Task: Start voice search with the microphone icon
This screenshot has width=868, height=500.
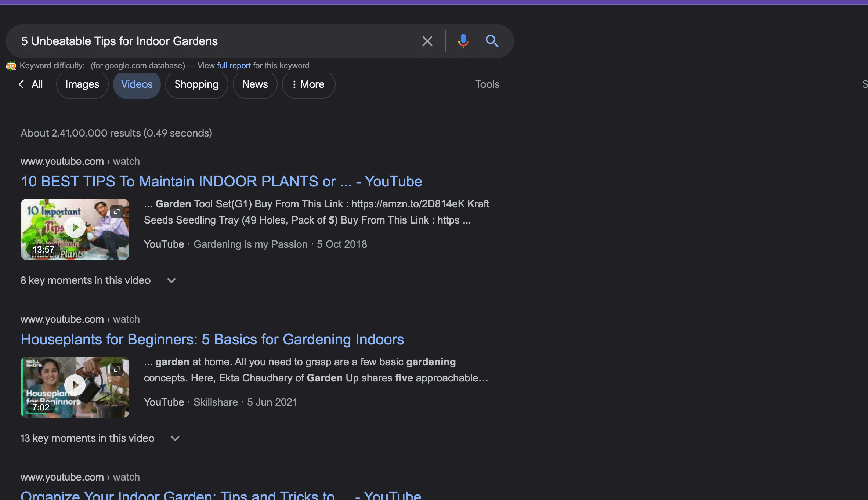Action: pos(463,41)
